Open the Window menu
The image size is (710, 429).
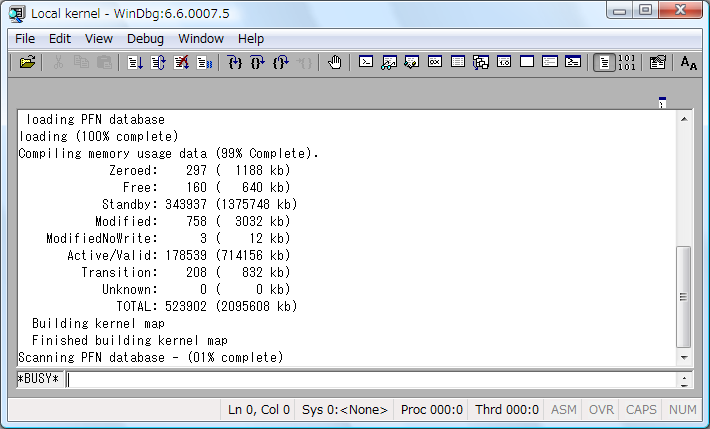(201, 39)
